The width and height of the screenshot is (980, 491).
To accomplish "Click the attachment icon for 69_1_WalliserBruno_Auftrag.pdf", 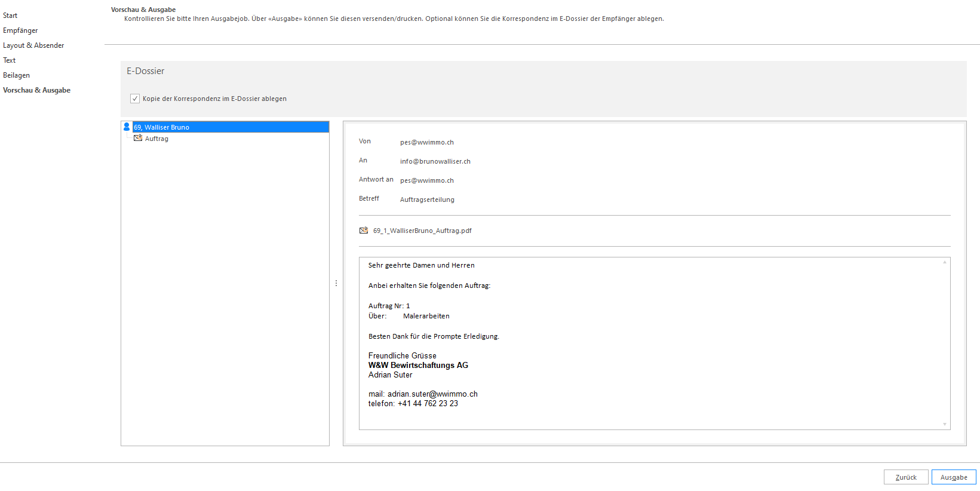I will click(364, 231).
